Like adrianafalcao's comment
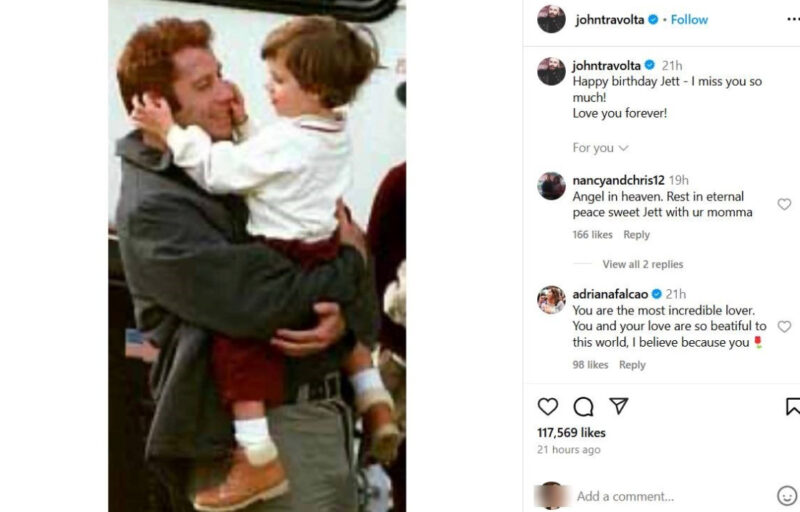The image size is (800, 512). [x=784, y=326]
